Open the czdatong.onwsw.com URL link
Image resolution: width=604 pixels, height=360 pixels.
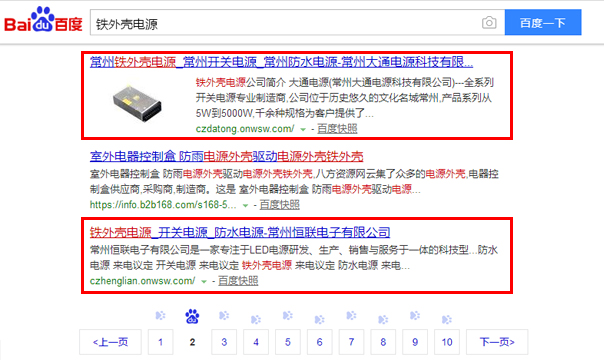pos(245,129)
